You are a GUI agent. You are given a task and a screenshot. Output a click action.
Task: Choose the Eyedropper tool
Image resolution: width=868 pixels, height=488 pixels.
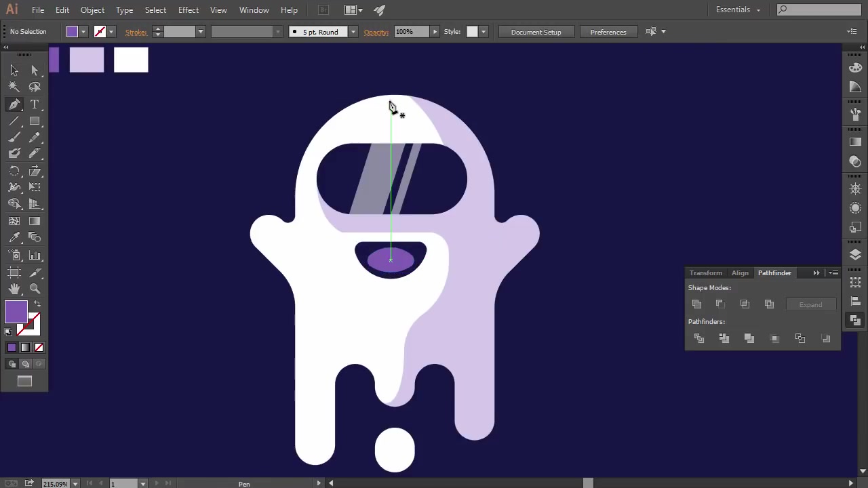click(x=14, y=237)
